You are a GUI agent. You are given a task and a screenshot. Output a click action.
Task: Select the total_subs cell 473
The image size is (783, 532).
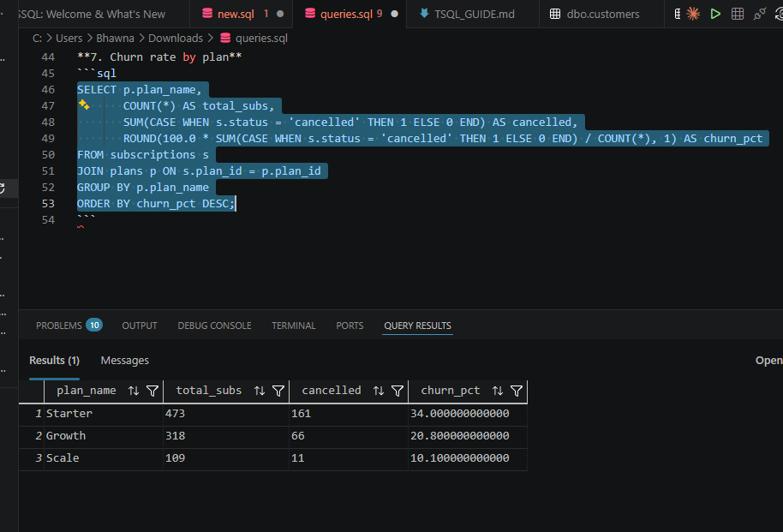(x=225, y=414)
